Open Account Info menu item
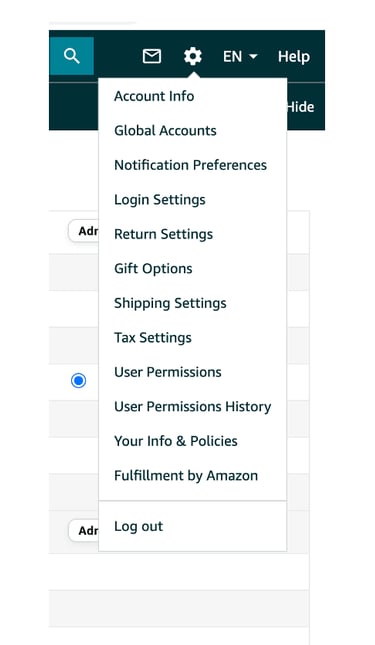The image size is (375, 645). point(154,96)
